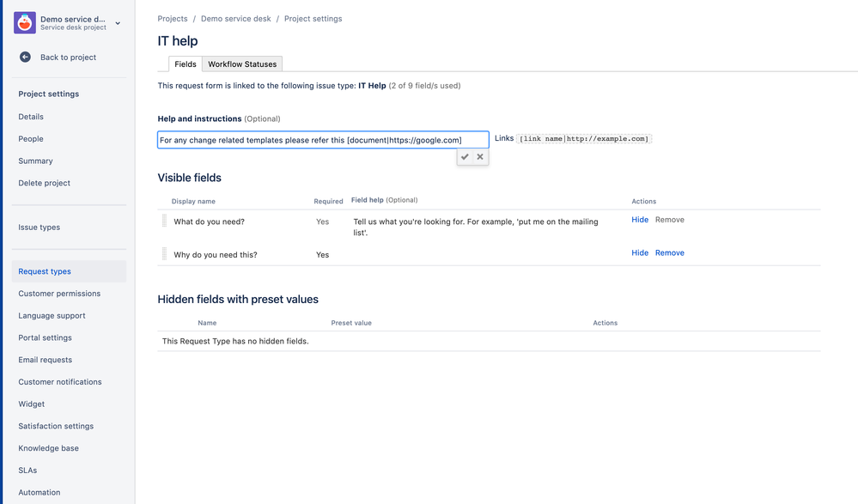Image resolution: width=858 pixels, height=504 pixels.
Task: Expand the project switcher chevron
Action: click(x=118, y=23)
